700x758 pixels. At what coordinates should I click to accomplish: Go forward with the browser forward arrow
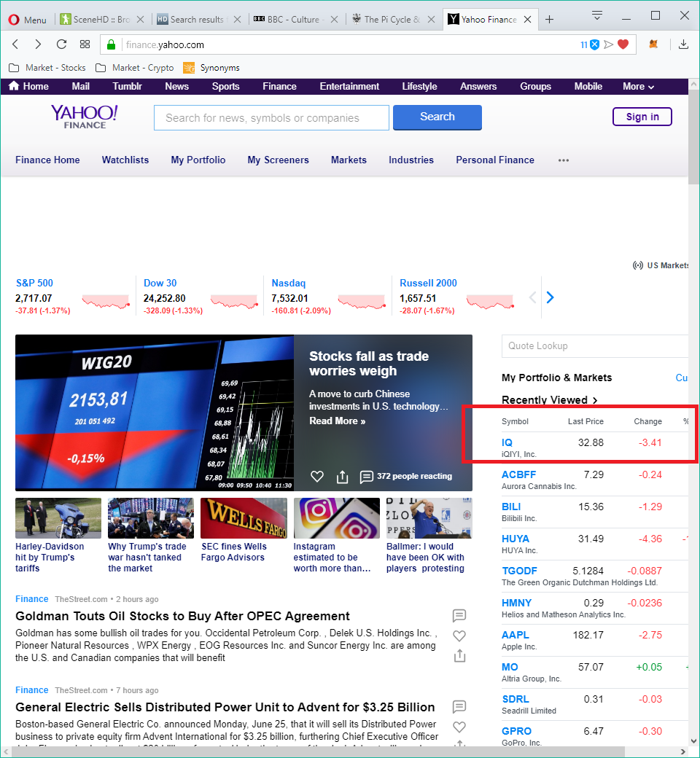click(38, 44)
